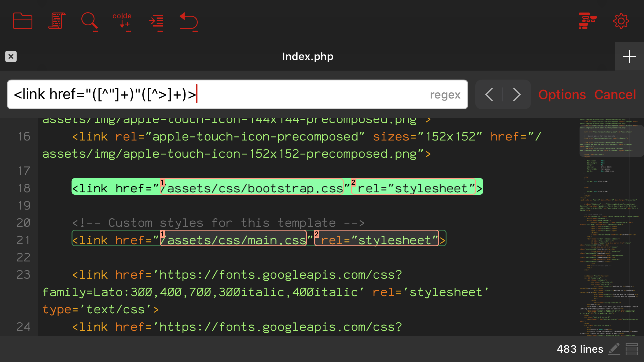644x362 pixels.
Task: Open the settings gear
Action: tap(621, 20)
